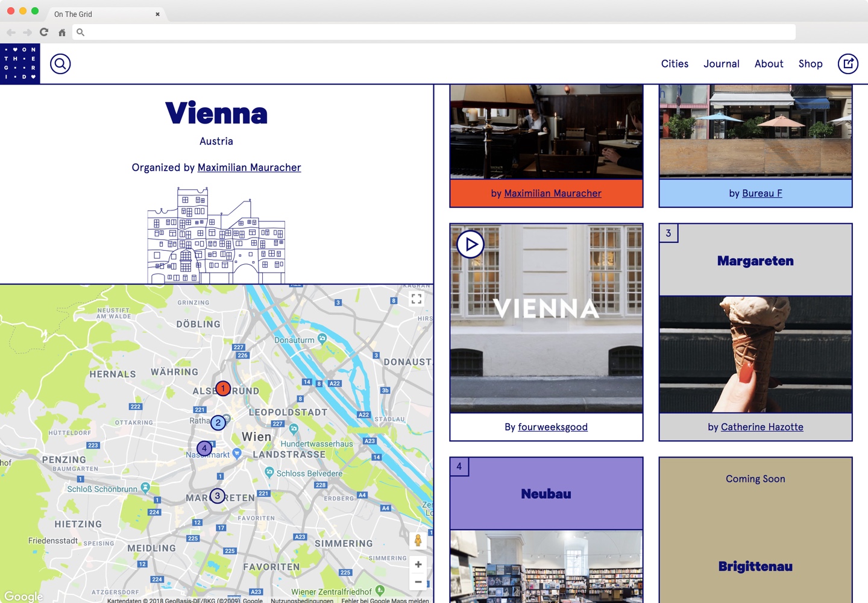Open Catherine Hazotte author link
The image size is (868, 603).
(762, 427)
